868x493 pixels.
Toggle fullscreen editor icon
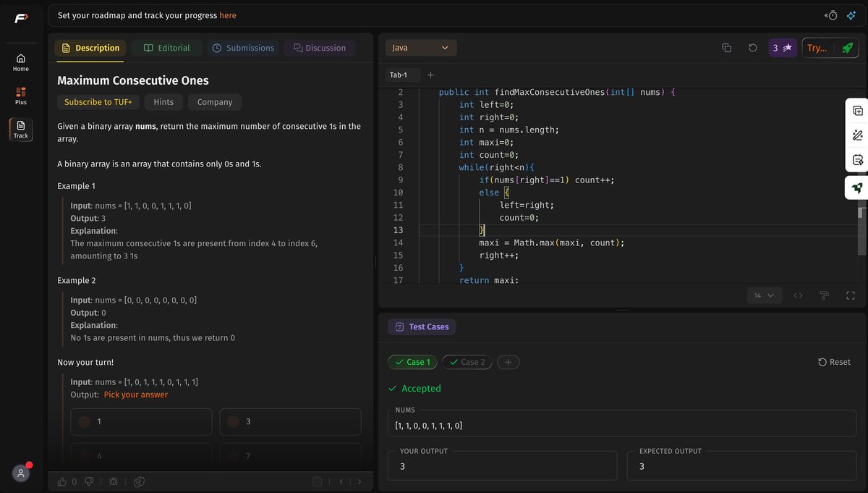click(851, 295)
